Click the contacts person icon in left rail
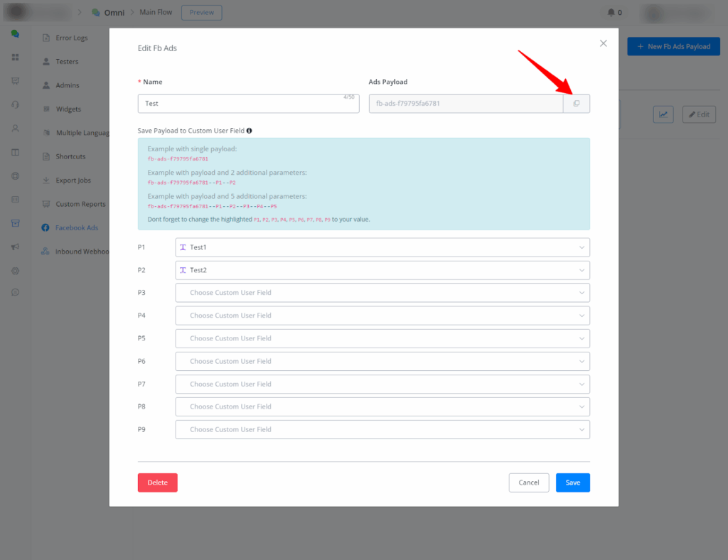The width and height of the screenshot is (728, 560). (x=15, y=129)
